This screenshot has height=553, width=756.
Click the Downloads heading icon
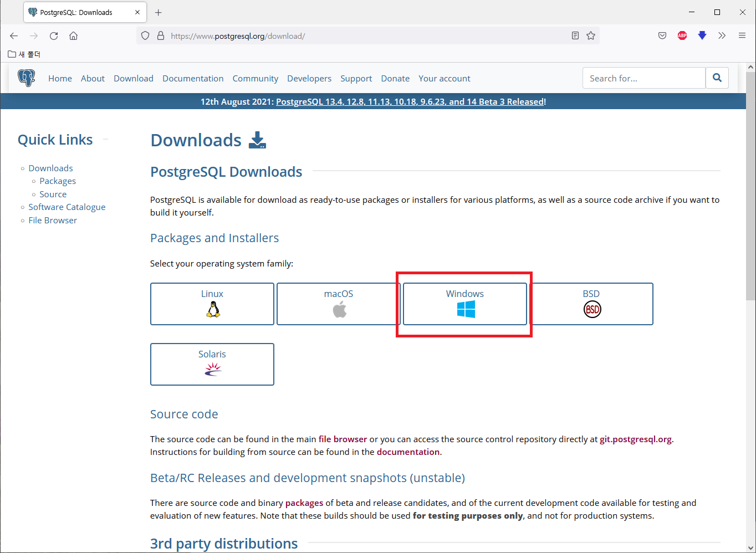pos(257,140)
